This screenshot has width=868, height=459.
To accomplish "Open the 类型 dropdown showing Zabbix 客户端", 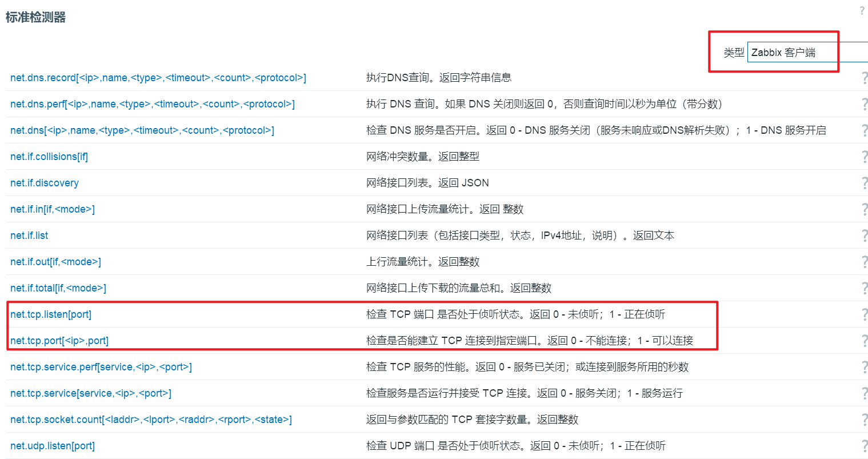I will click(x=807, y=53).
